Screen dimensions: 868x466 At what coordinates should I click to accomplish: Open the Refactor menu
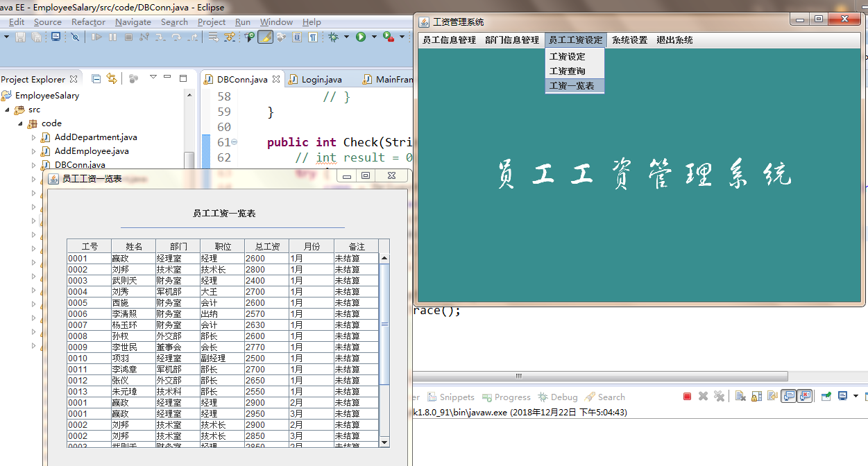(89, 21)
